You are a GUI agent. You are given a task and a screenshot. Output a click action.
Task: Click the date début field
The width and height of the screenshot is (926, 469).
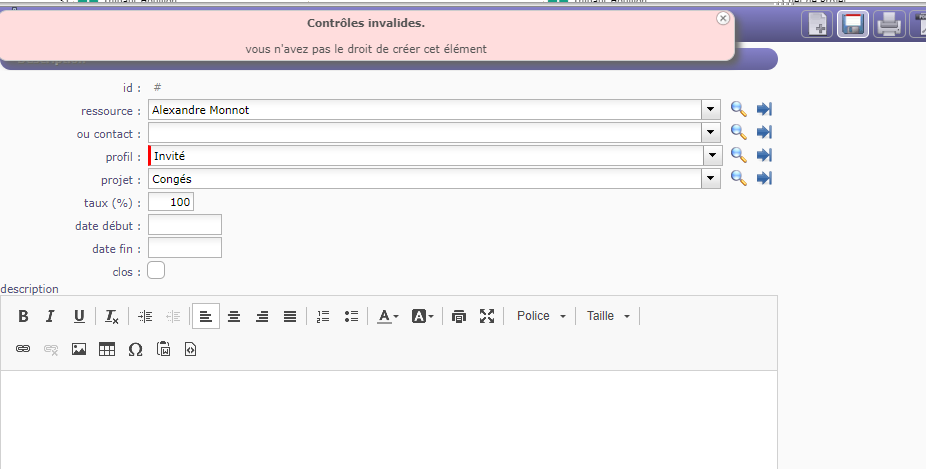(x=185, y=225)
